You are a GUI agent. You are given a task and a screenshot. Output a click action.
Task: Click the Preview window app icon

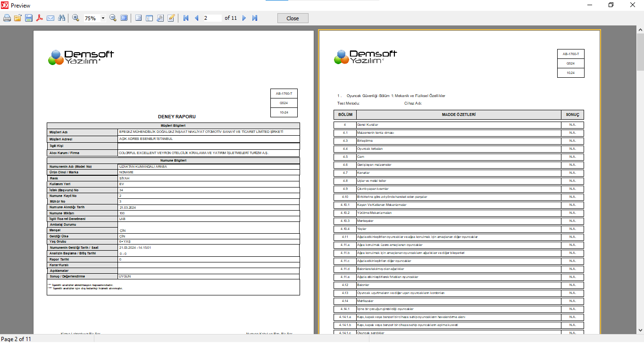(x=5, y=5)
